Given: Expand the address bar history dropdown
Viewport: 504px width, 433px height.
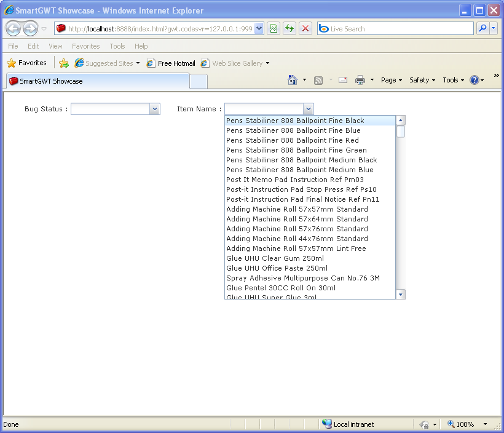Looking at the screenshot, I should pyautogui.click(x=259, y=29).
